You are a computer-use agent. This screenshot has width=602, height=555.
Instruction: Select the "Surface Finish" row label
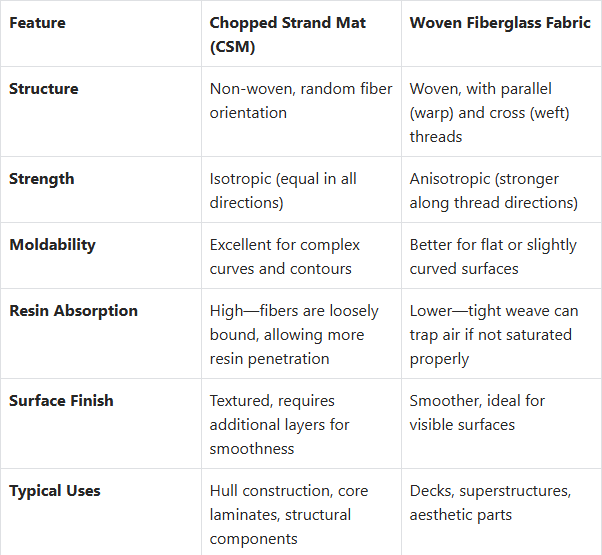coord(61,401)
